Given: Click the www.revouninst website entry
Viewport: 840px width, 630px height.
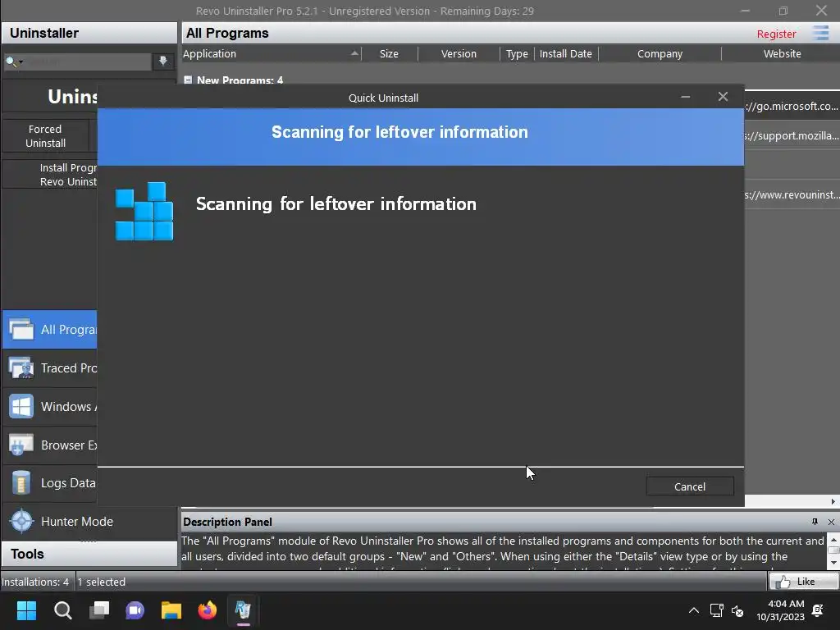Looking at the screenshot, I should point(792,194).
